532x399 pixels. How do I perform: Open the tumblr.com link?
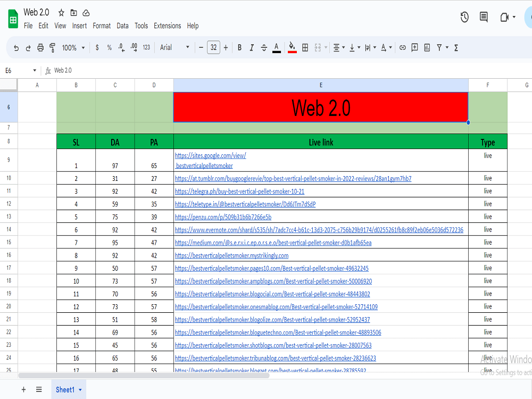(293, 178)
